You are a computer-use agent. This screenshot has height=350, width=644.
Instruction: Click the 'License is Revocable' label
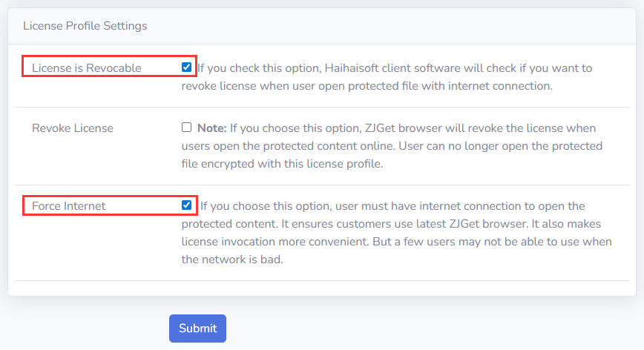point(86,68)
